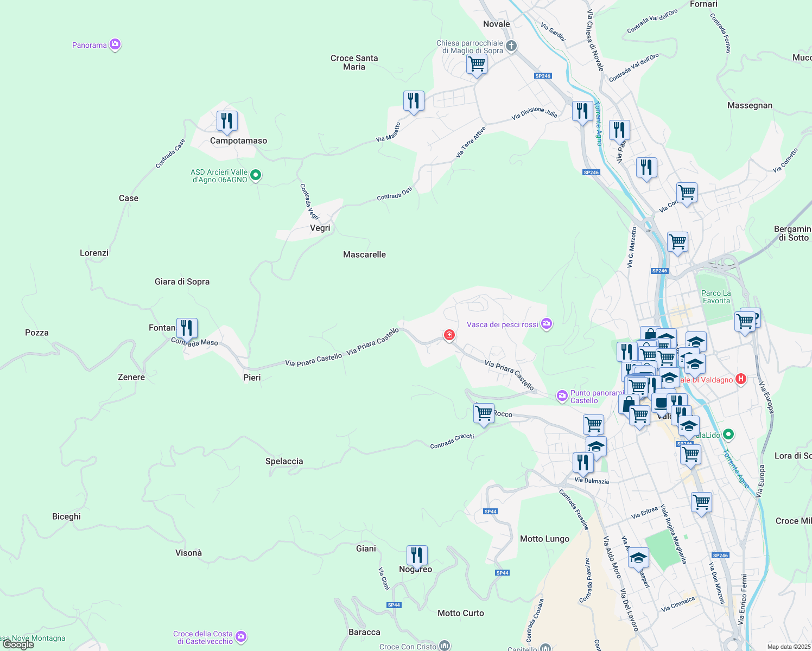The image size is (812, 651).
Task: Select the camera marker at Vasca dei pesci rossi
Action: click(546, 323)
